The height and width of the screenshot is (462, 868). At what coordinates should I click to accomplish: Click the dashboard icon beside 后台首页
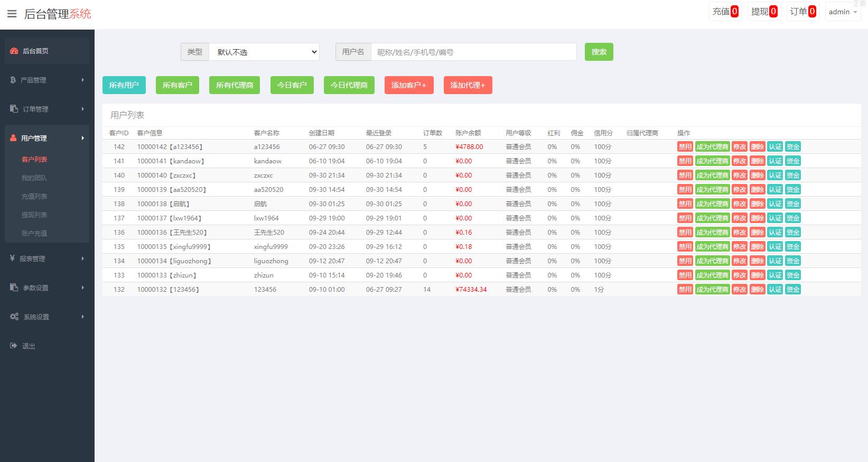click(x=14, y=51)
